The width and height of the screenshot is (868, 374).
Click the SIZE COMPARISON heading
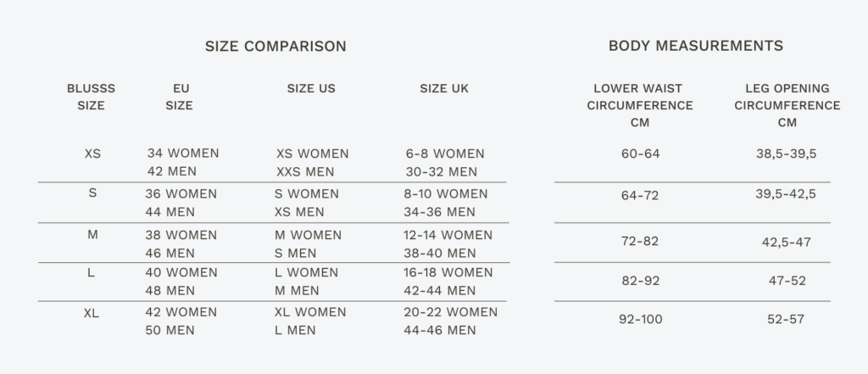275,47
